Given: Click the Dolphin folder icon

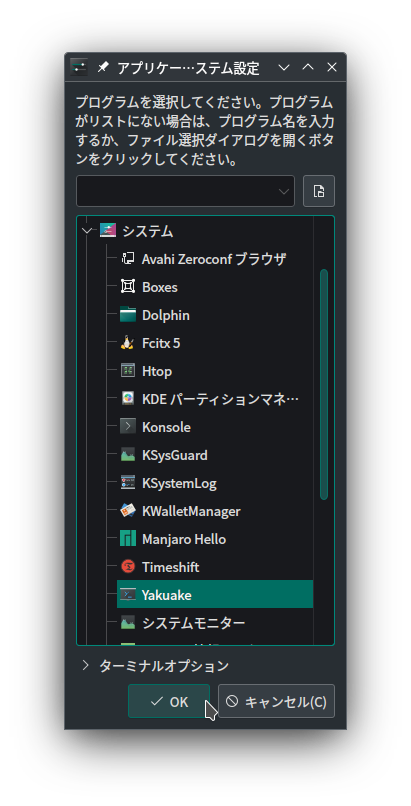Looking at the screenshot, I should 127,315.
